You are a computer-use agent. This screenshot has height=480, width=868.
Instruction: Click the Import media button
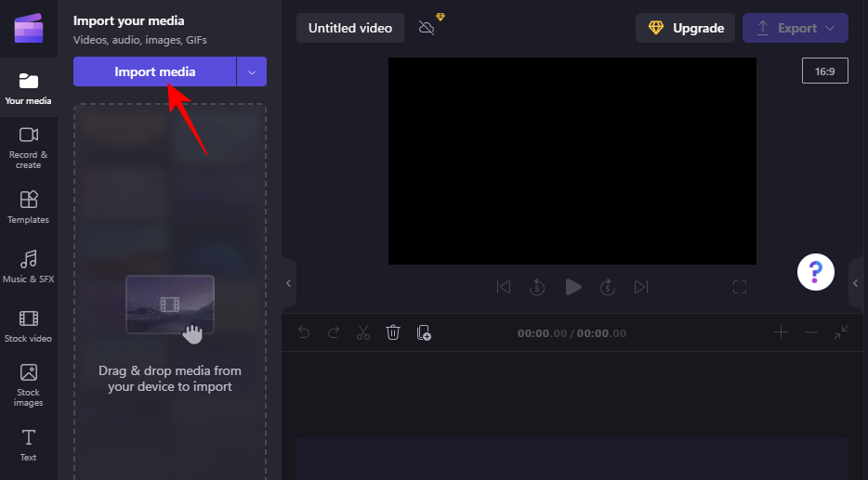154,71
